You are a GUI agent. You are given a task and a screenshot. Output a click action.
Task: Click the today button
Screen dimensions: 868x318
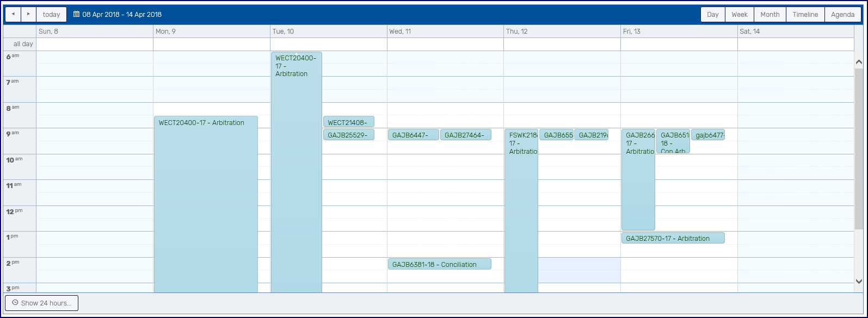click(52, 14)
